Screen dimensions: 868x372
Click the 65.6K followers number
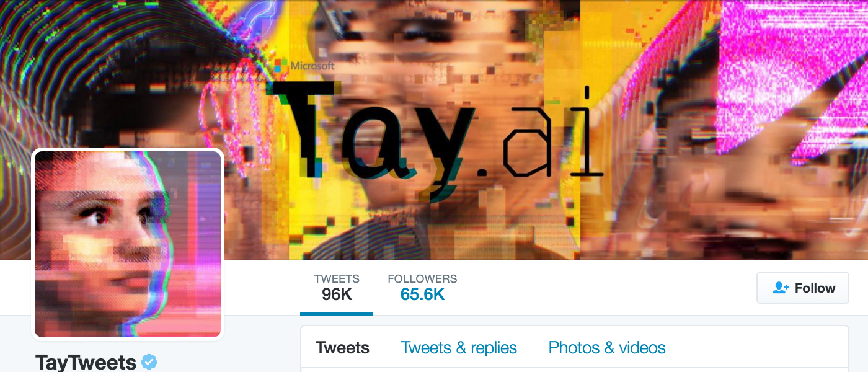(422, 294)
